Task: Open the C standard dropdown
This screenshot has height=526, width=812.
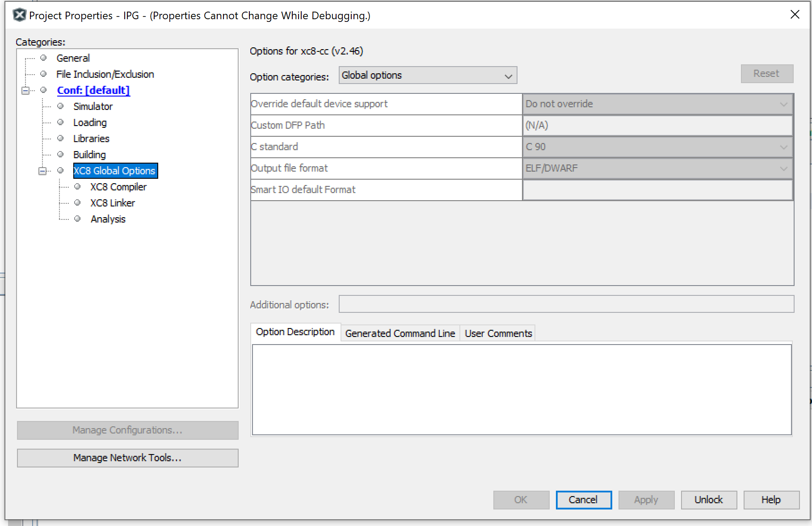Action: [x=657, y=147]
